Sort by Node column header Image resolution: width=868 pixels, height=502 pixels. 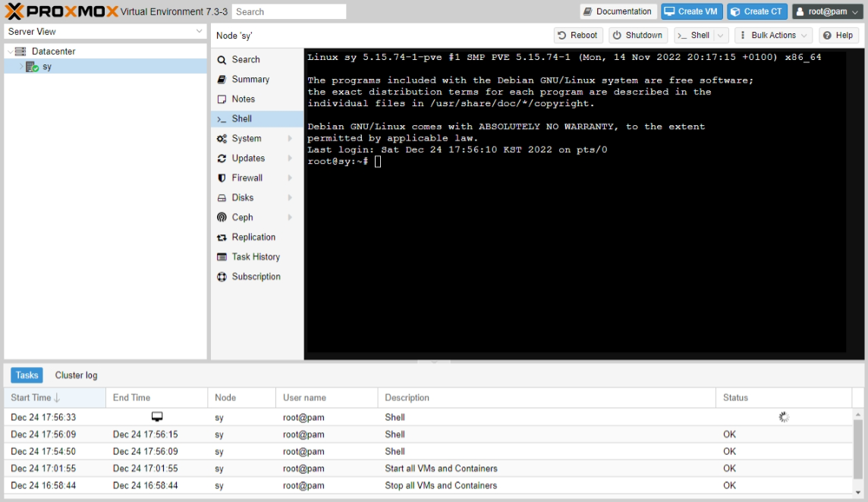tap(242, 397)
